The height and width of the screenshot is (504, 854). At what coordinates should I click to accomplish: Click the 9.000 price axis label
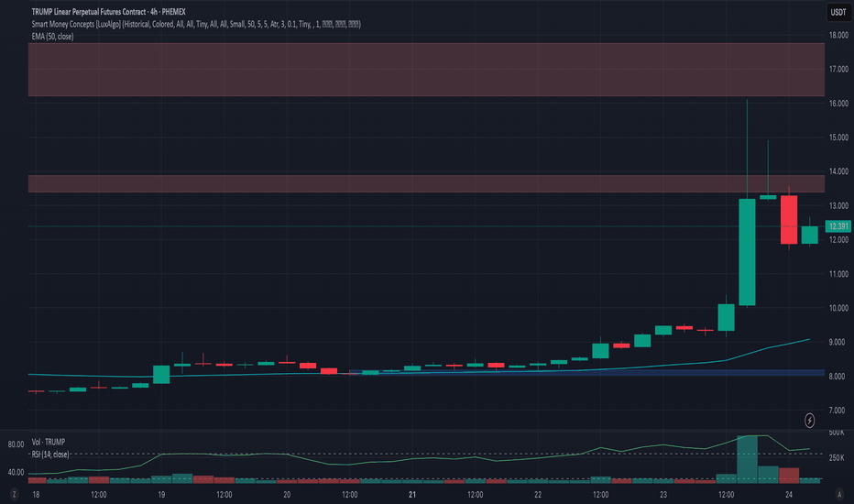point(838,342)
